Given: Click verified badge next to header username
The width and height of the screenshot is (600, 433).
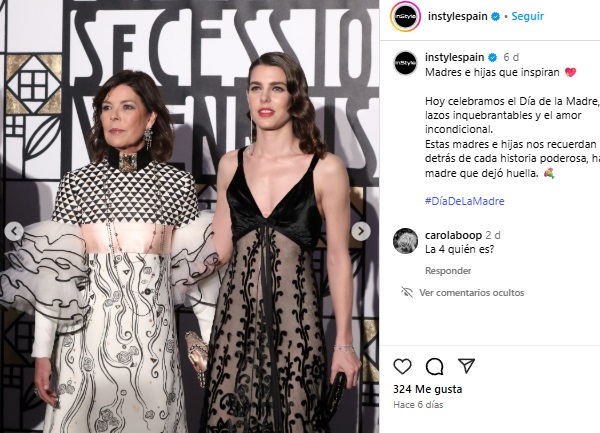Looking at the screenshot, I should pyautogui.click(x=495, y=16).
